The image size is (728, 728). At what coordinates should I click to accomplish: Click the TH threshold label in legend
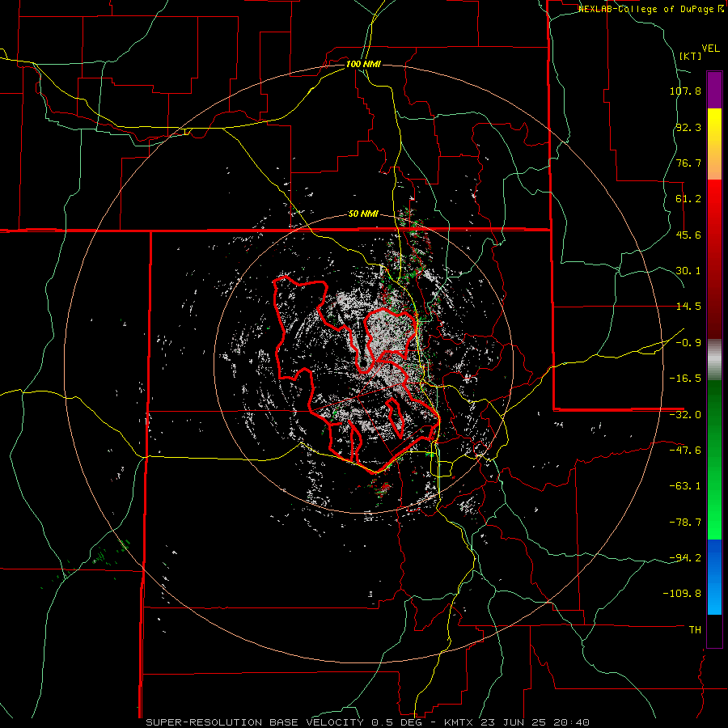point(695,630)
